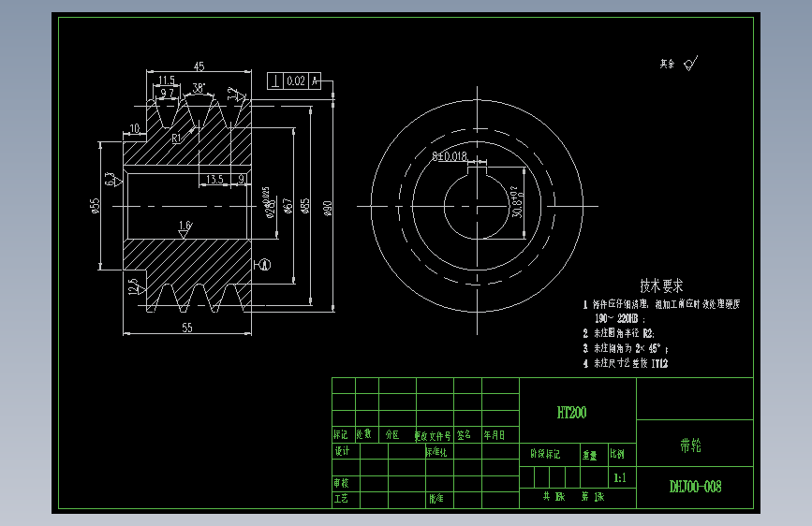Screen dimensions: 812x526
Task: Click the perpendicularity symbol in the tolerance frame
Action: coord(275,80)
